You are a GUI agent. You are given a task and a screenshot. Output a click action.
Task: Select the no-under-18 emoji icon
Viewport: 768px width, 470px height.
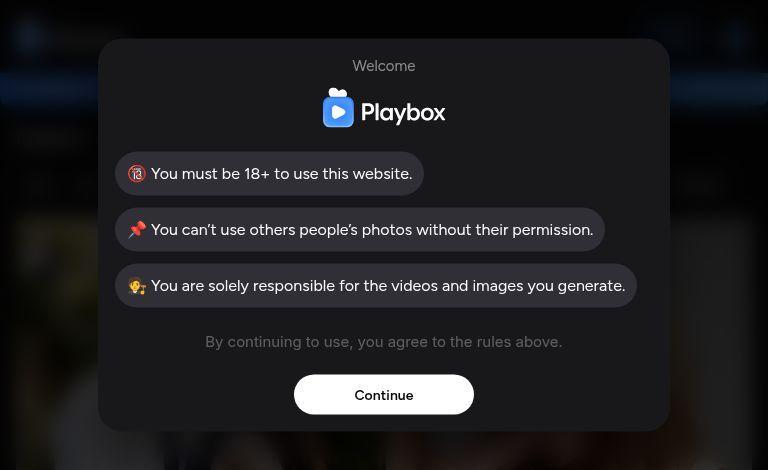pyautogui.click(x=137, y=174)
